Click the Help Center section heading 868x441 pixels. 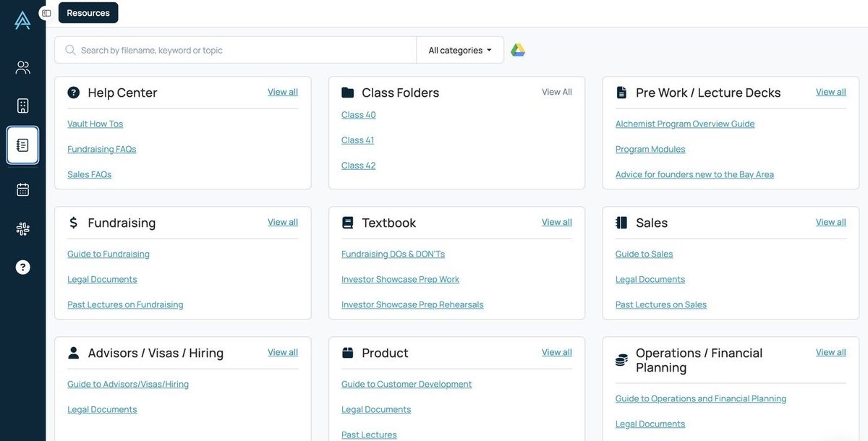[122, 93]
